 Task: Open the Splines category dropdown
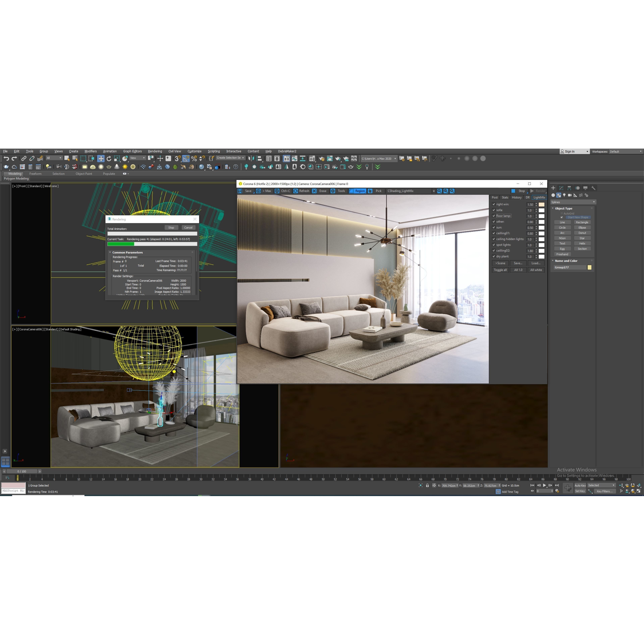point(594,202)
